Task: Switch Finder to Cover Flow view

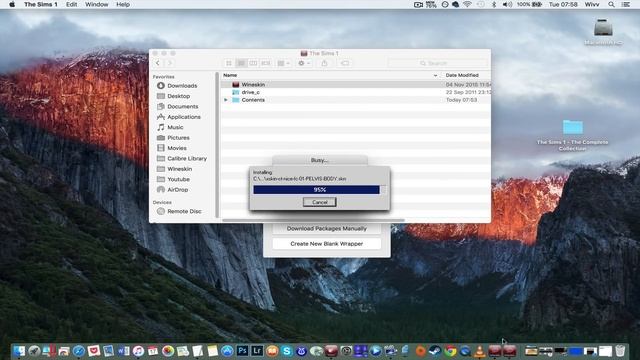Action: pos(266,63)
